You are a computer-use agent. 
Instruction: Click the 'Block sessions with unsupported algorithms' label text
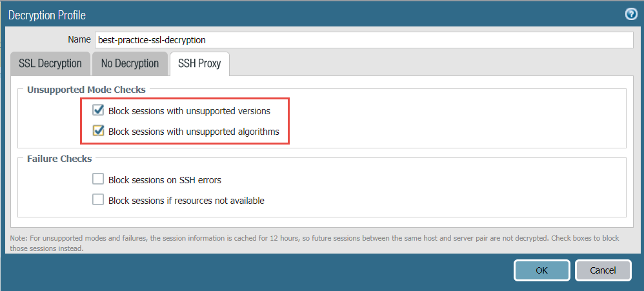click(x=194, y=132)
